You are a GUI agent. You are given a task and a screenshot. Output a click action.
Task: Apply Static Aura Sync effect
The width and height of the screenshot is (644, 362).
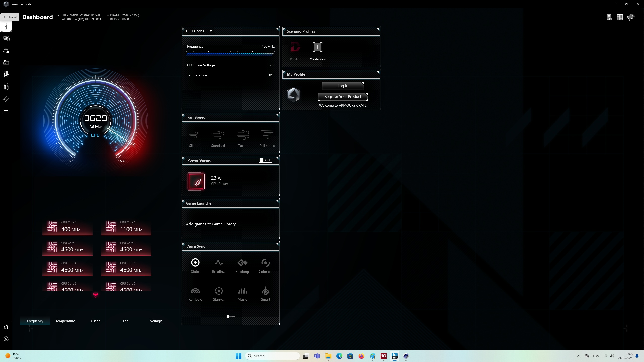pos(195,266)
